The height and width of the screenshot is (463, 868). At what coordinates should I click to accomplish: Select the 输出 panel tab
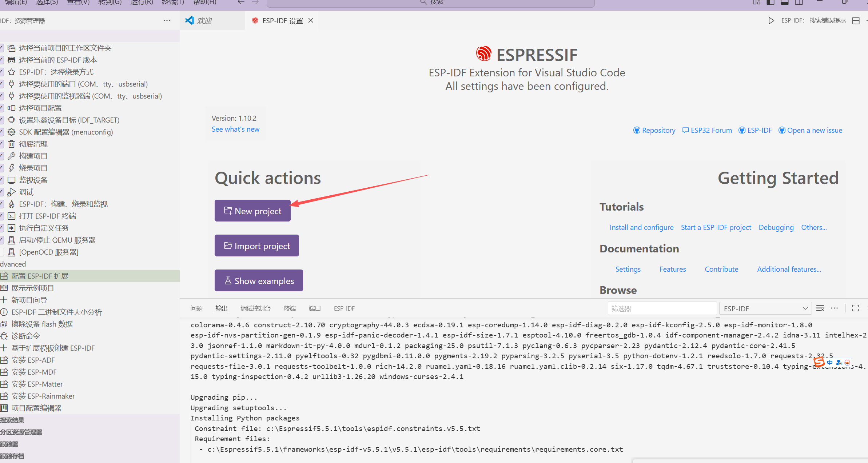pyautogui.click(x=222, y=308)
